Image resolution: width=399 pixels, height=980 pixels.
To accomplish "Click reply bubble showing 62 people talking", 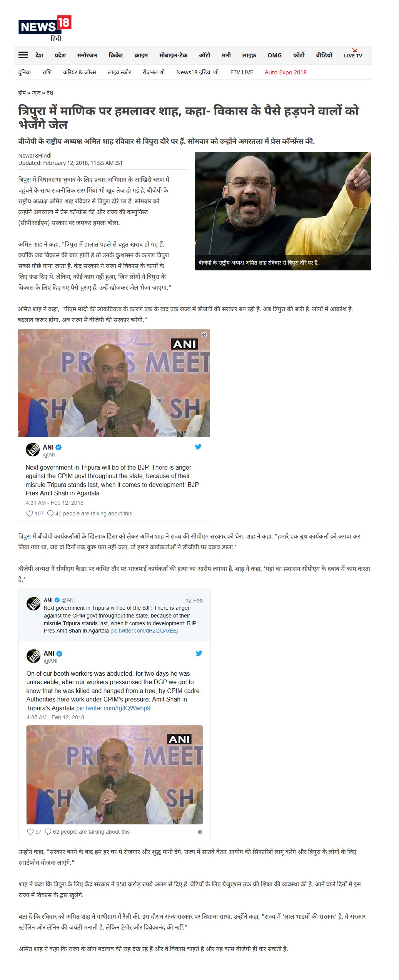I will click(48, 832).
